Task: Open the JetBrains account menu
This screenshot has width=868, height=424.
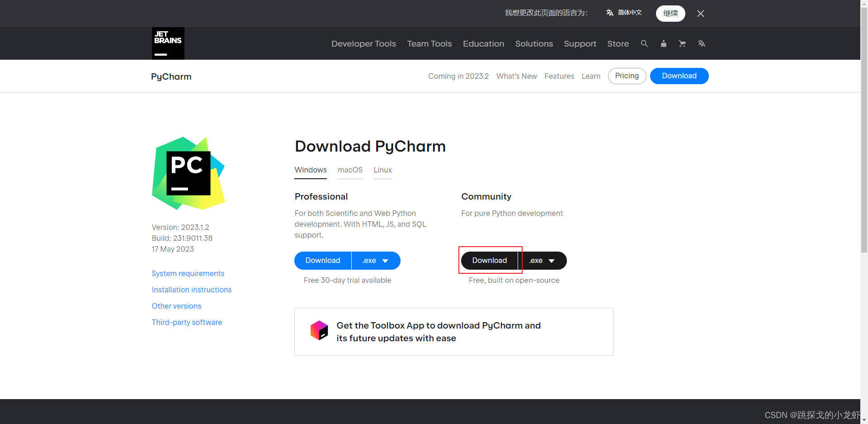Action: click(663, 43)
